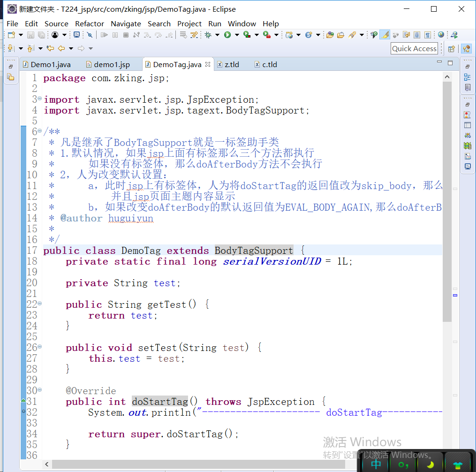Viewport: 476px width, 472px height.
Task: Click the Drop to Frame icon
Action: [x=183, y=35]
